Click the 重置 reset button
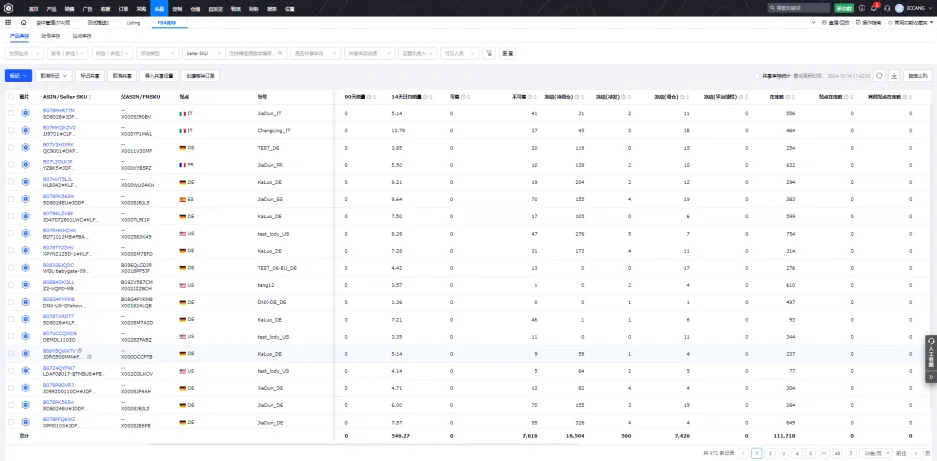The width and height of the screenshot is (937, 461). click(x=508, y=53)
